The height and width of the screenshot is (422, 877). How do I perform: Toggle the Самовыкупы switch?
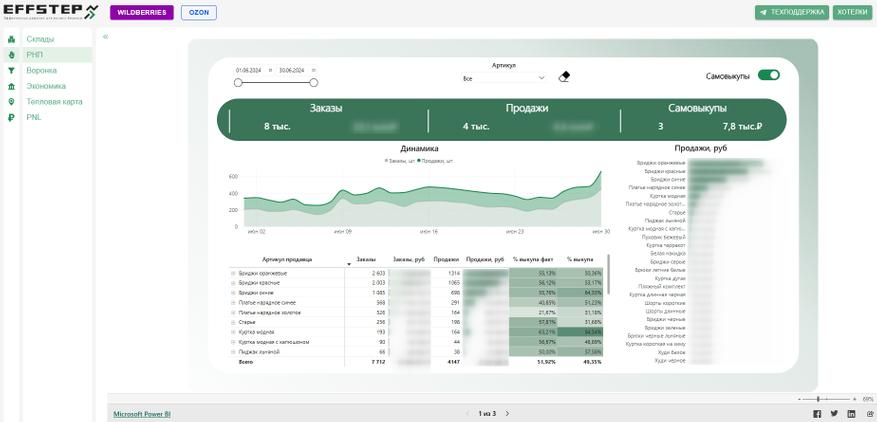click(768, 75)
